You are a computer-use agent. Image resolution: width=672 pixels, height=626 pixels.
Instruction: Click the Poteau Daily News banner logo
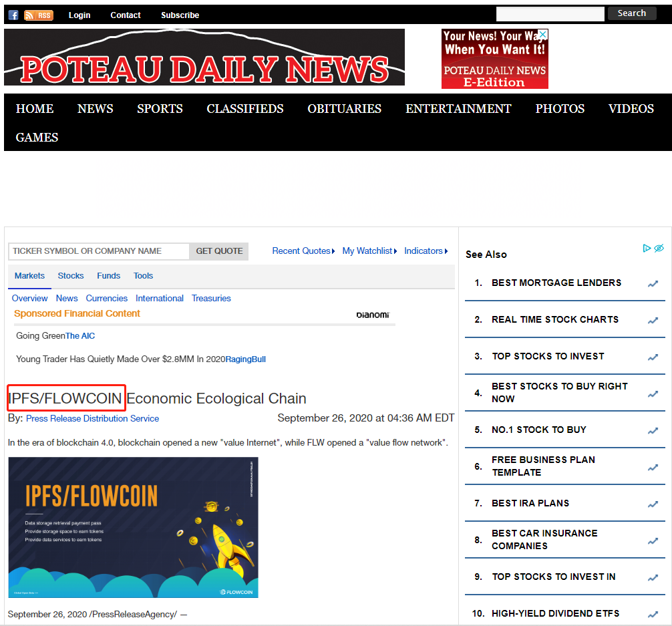(204, 57)
